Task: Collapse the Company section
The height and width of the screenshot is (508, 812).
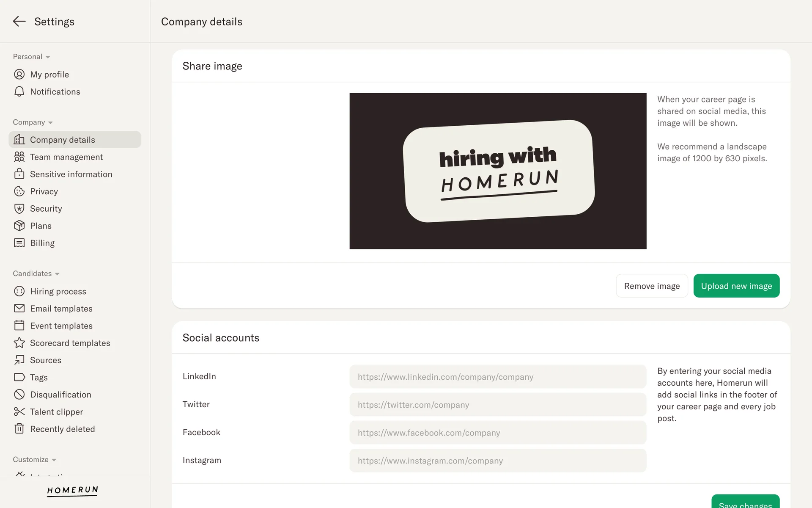Action: (x=50, y=123)
